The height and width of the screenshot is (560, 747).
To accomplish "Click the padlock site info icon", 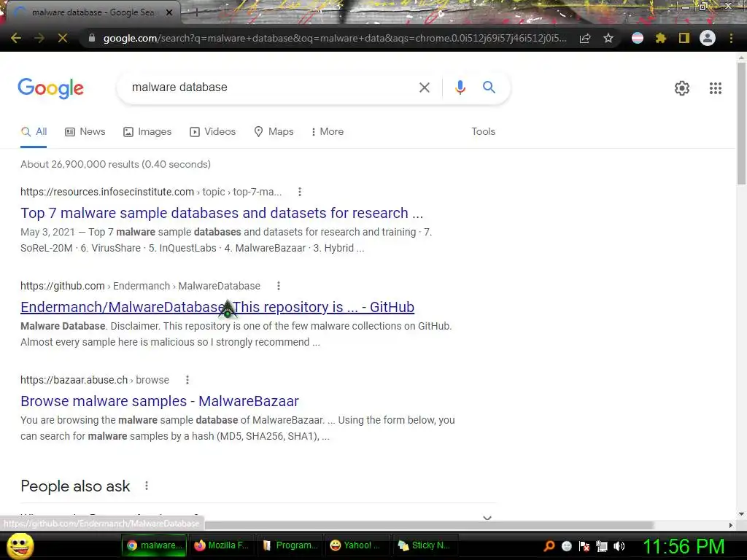I will 92,38.
